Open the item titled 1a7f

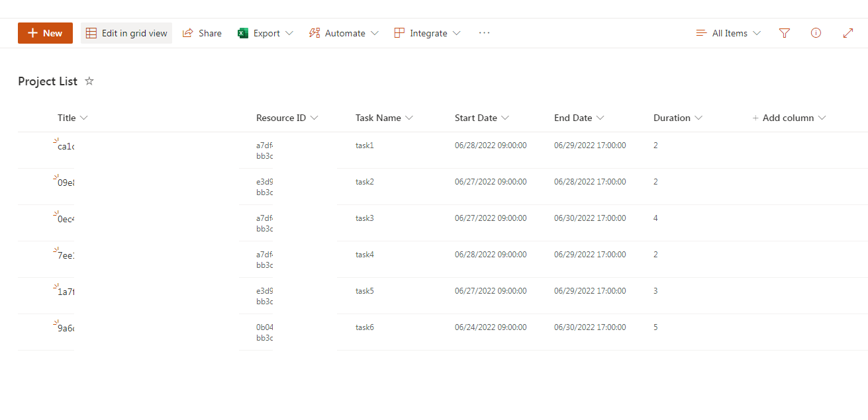pos(66,292)
